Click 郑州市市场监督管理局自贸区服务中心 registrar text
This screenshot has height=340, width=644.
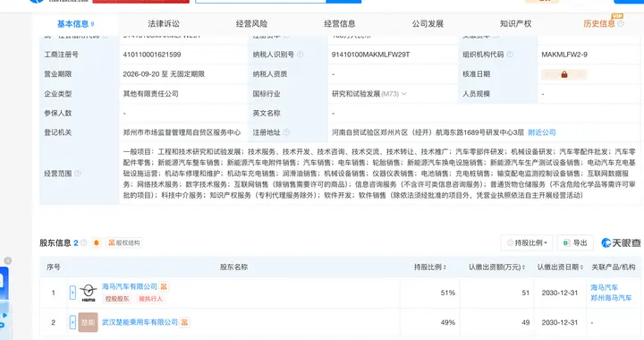pos(182,132)
